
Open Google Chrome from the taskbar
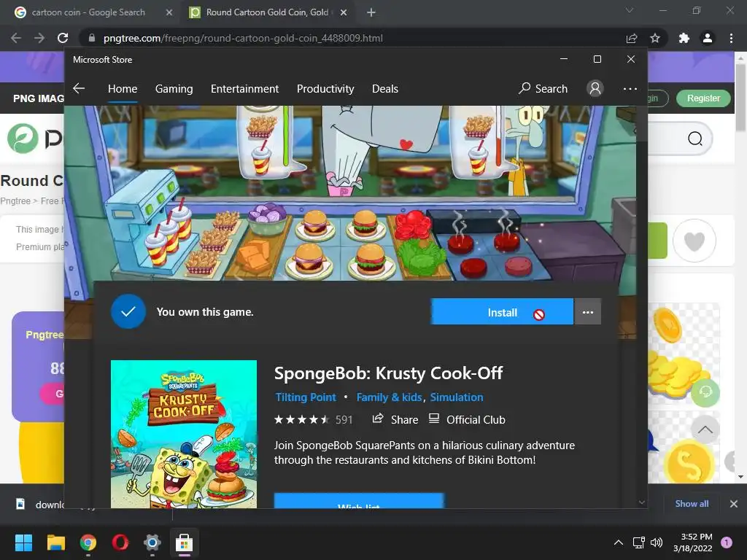[x=88, y=542]
